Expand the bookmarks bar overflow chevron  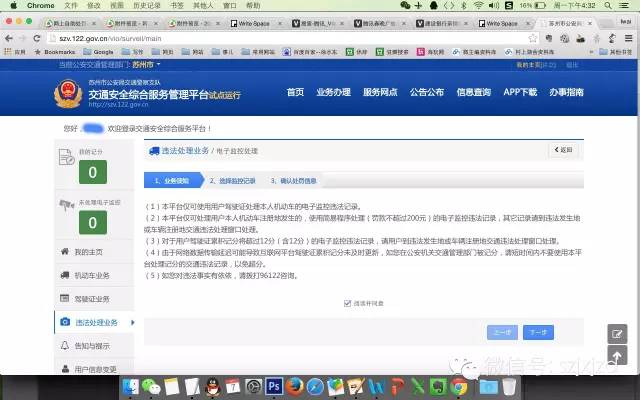click(x=591, y=52)
